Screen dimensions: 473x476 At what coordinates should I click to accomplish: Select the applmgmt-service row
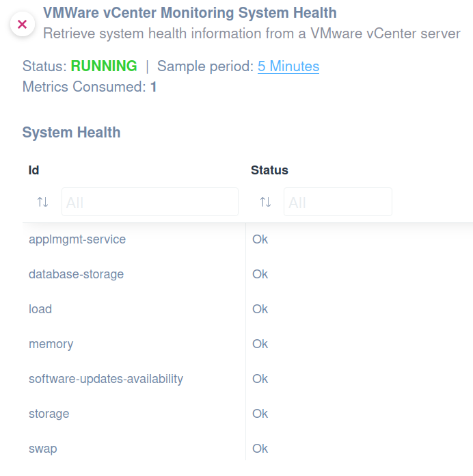pyautogui.click(x=247, y=239)
